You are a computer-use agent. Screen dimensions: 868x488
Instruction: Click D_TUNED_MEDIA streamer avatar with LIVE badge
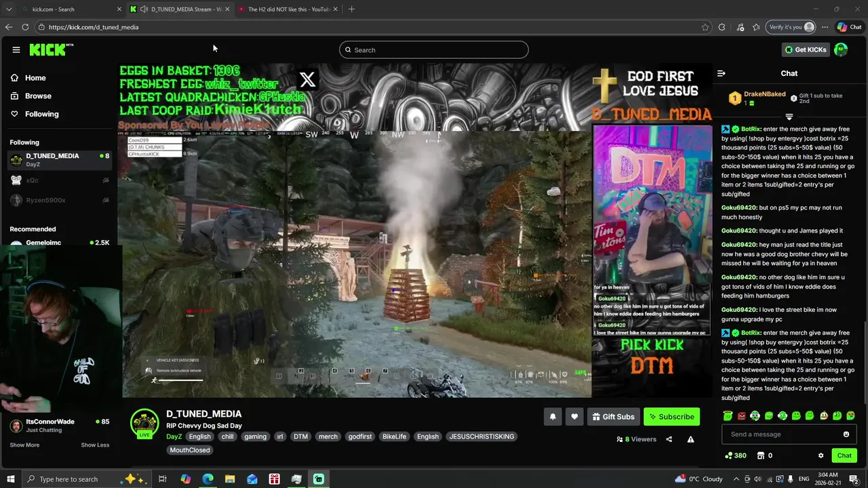pyautogui.click(x=144, y=424)
